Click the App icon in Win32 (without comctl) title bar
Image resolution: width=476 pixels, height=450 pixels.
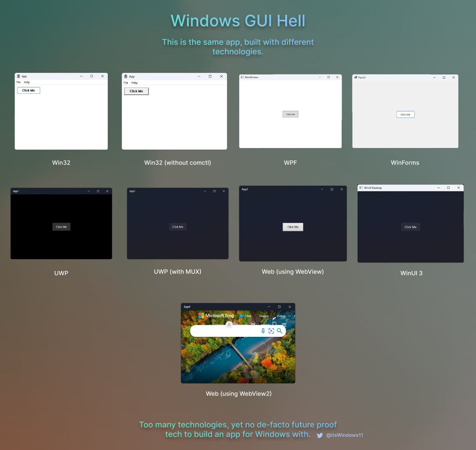pyautogui.click(x=126, y=76)
